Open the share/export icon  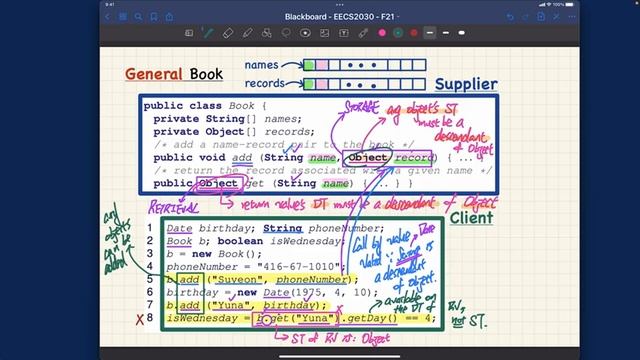click(169, 17)
